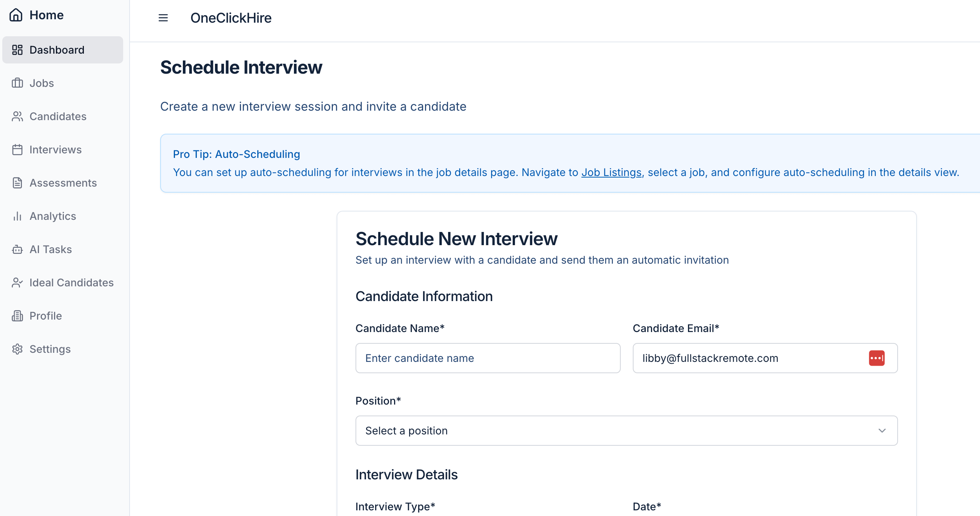Click the red password manager icon in email field
This screenshot has width=980, height=516.
(x=876, y=358)
